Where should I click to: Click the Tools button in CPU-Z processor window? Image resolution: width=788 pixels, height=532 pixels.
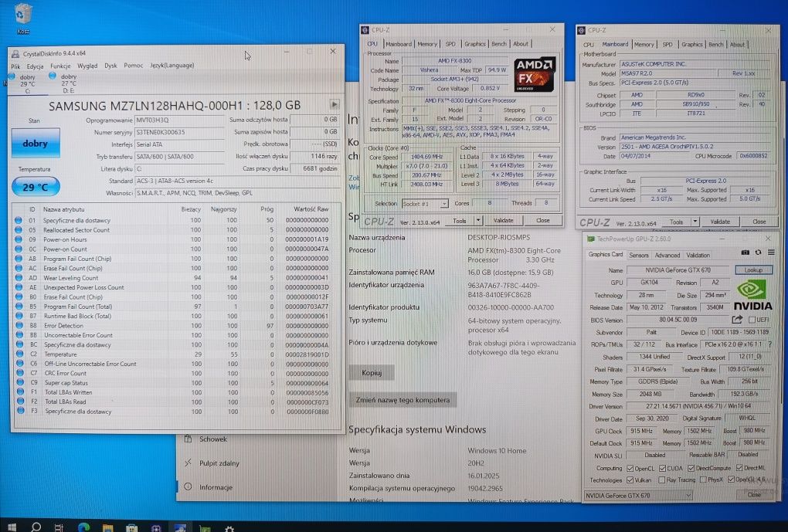click(460, 221)
